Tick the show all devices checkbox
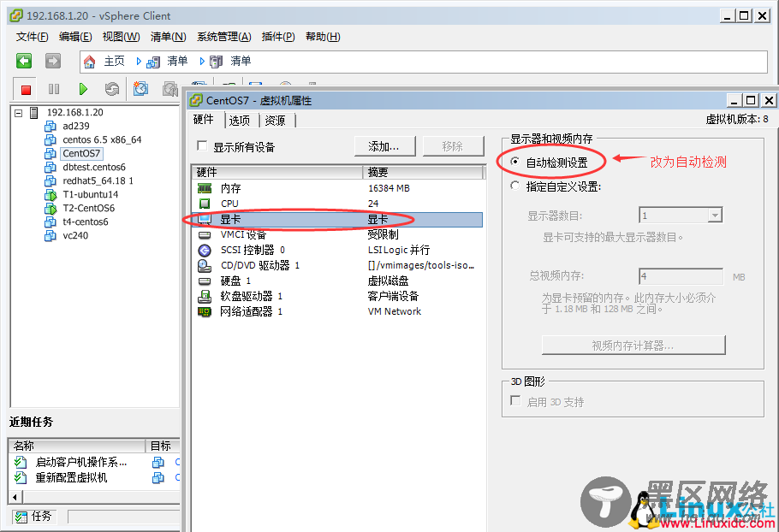Viewport: 779px width, 532px height. (202, 146)
